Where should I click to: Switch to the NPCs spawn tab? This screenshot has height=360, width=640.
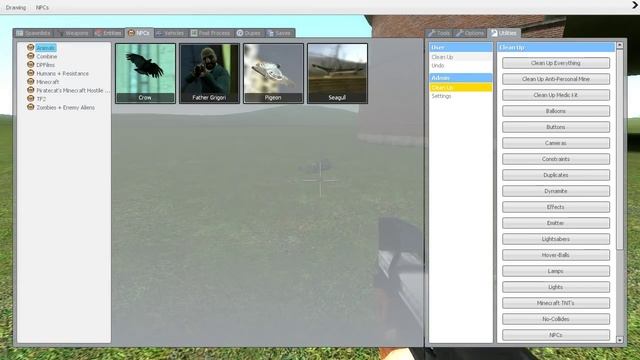pyautogui.click(x=139, y=33)
